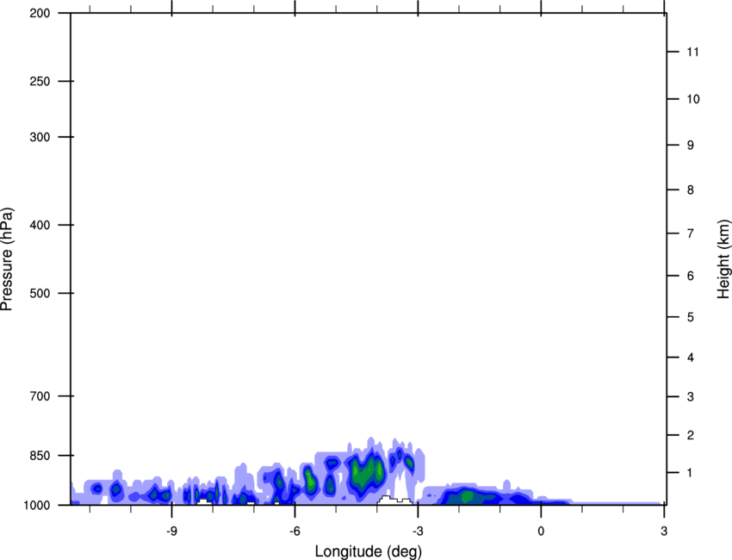Click the 850 pressure tick label

[40, 456]
